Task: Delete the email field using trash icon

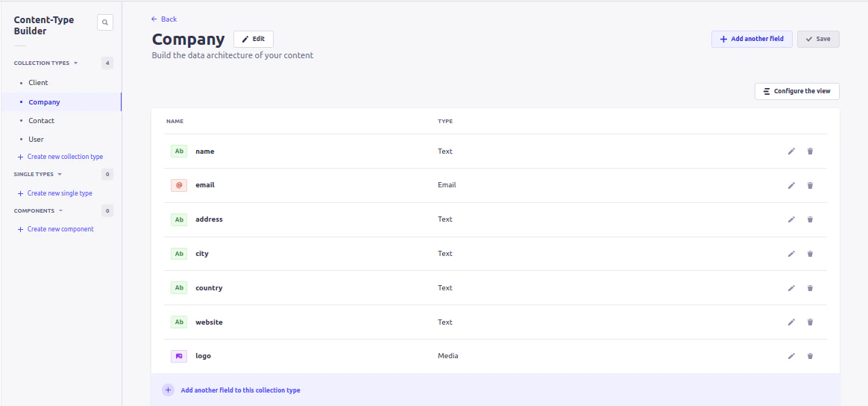Action: tap(810, 185)
